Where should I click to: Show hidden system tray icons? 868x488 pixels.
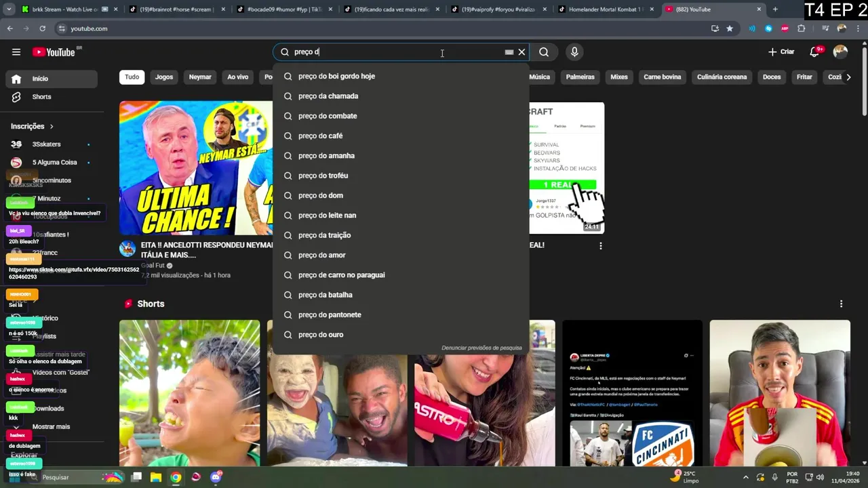click(x=746, y=477)
